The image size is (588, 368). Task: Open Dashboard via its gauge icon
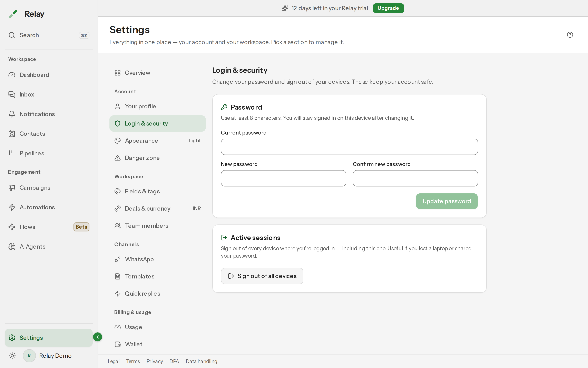pos(12,75)
